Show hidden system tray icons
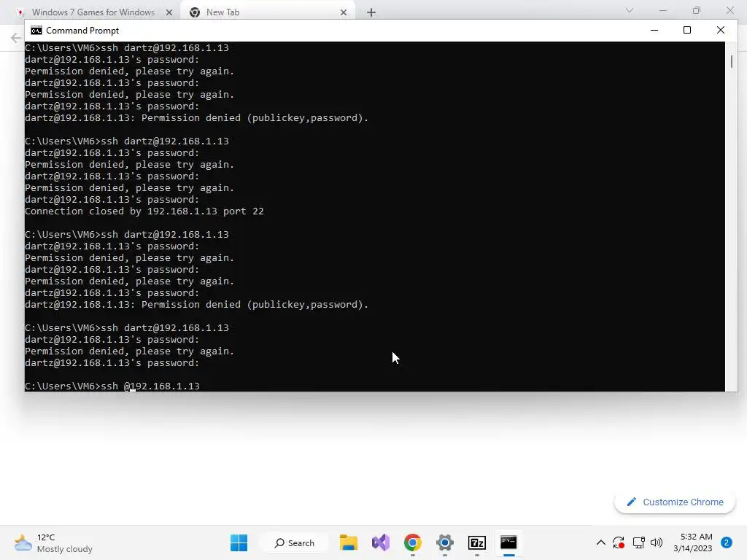 (601, 542)
